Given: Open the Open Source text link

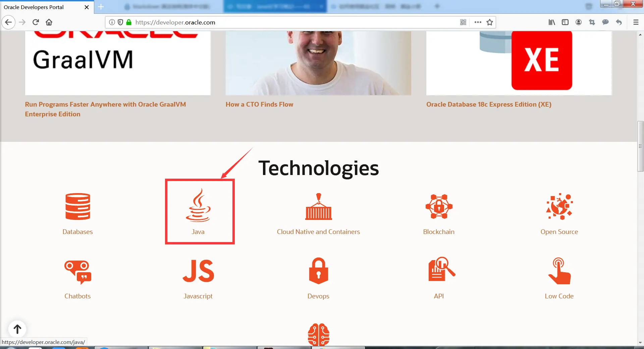Looking at the screenshot, I should tap(559, 232).
